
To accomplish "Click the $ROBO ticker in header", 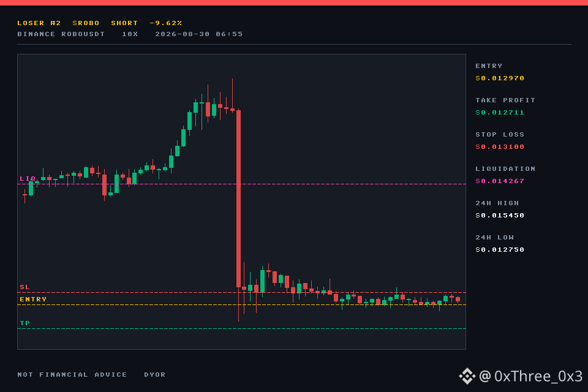I will click(86, 23).
